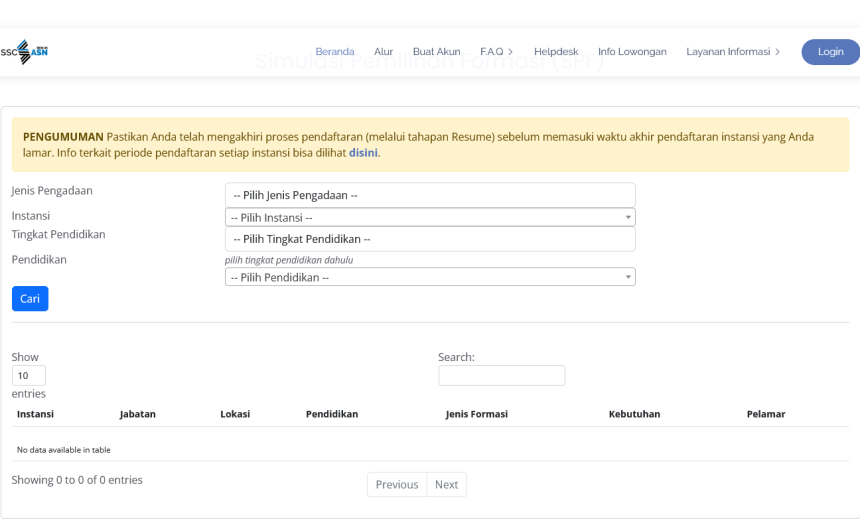Open the Pilih Instansi dropdown
The image size is (860, 519).
[430, 217]
